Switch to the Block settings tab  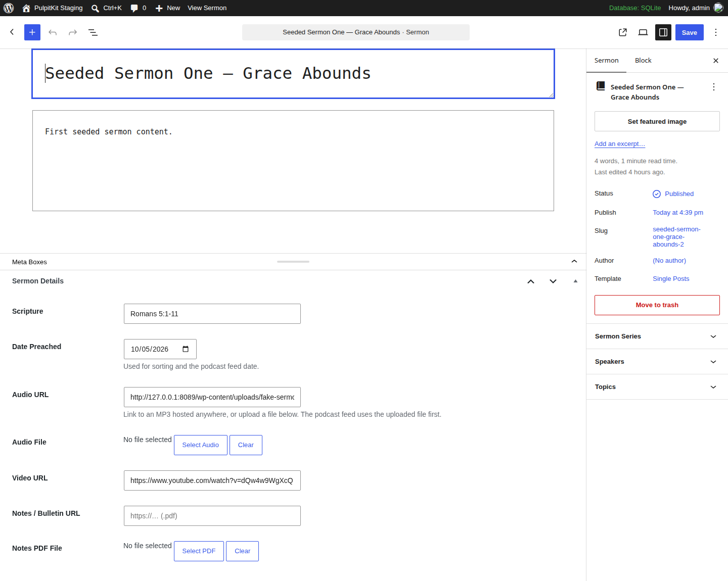[x=643, y=61]
